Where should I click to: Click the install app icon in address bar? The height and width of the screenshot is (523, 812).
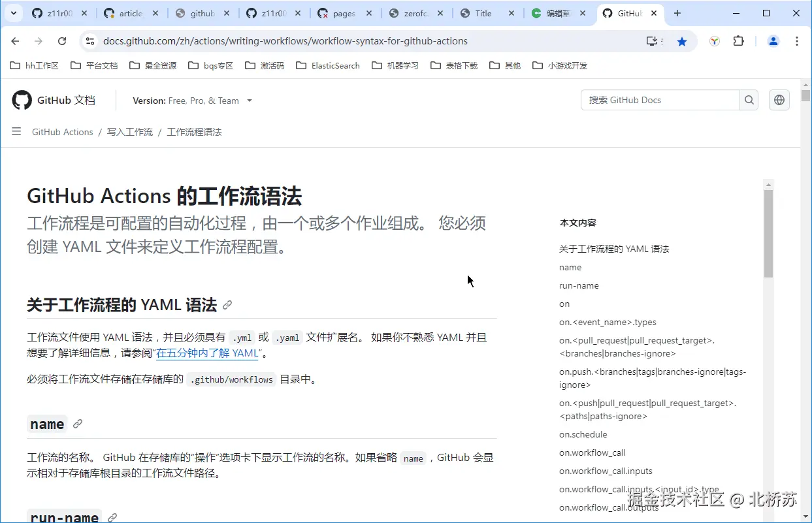(x=653, y=41)
